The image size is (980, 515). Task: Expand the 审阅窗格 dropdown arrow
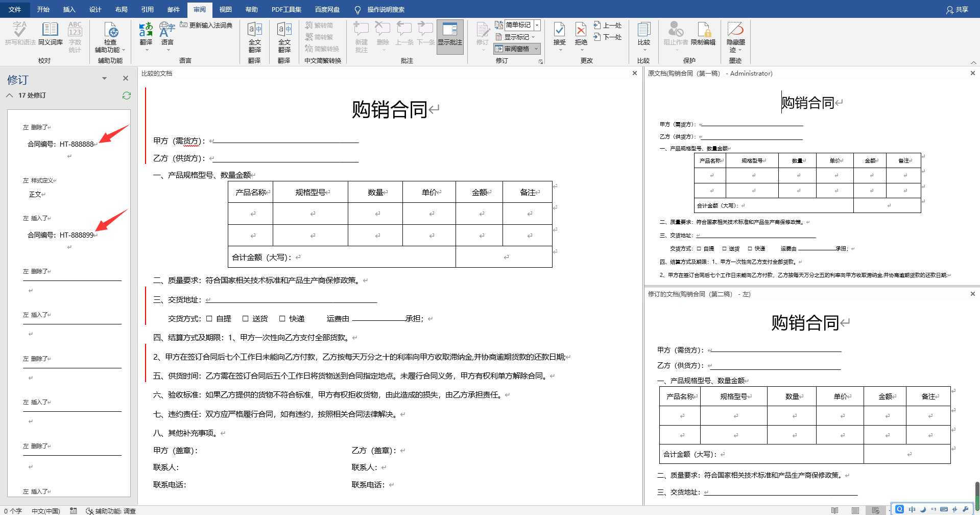coord(536,49)
